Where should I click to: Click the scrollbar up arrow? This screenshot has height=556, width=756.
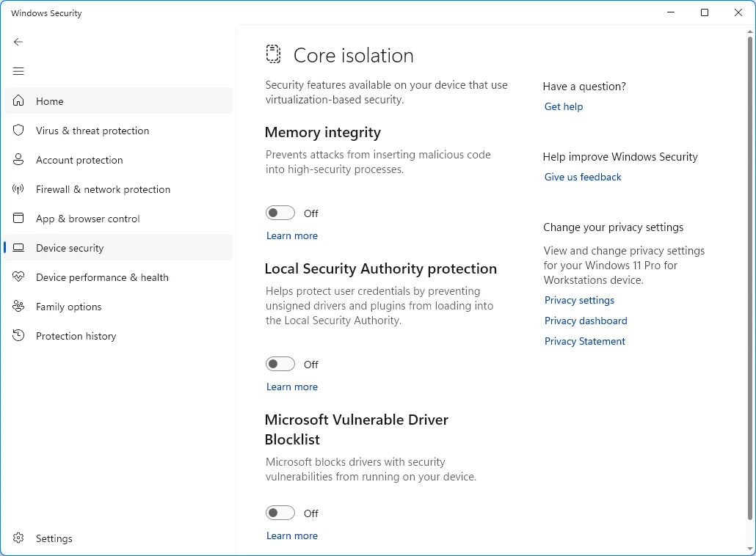[749, 32]
